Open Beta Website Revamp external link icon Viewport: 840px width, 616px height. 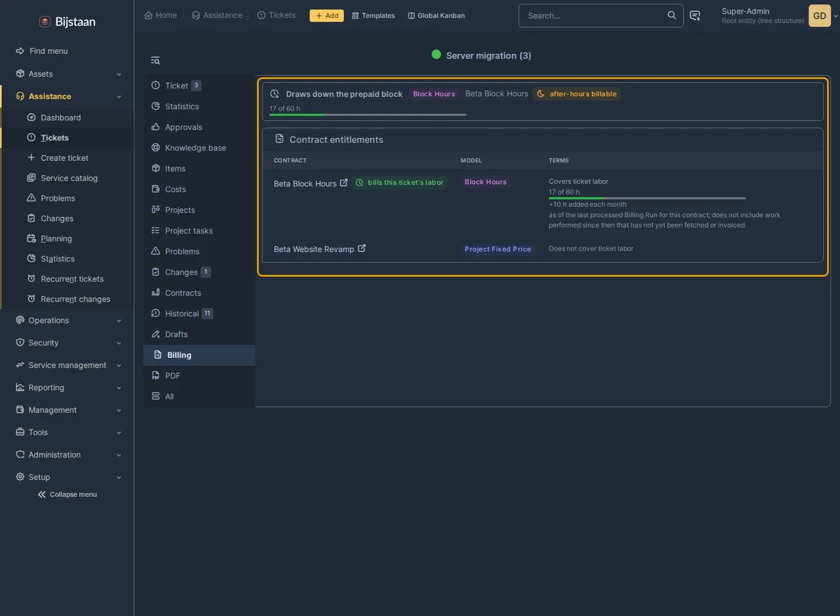point(362,248)
